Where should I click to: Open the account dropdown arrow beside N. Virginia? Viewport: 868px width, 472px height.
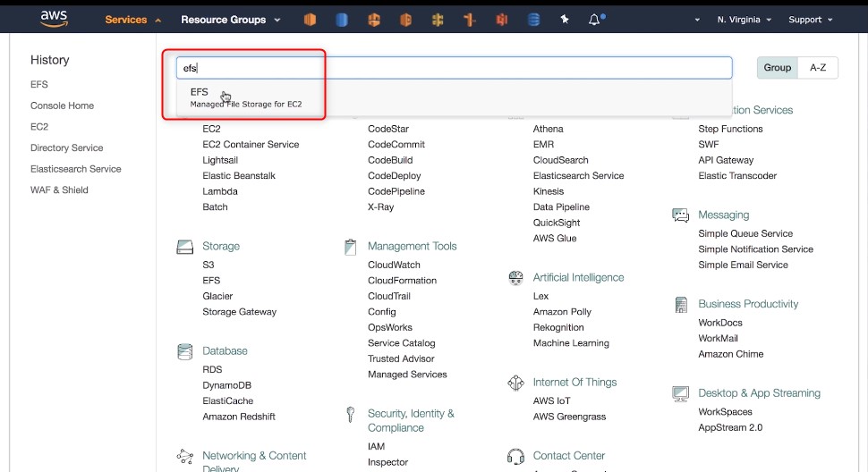pyautogui.click(x=697, y=20)
